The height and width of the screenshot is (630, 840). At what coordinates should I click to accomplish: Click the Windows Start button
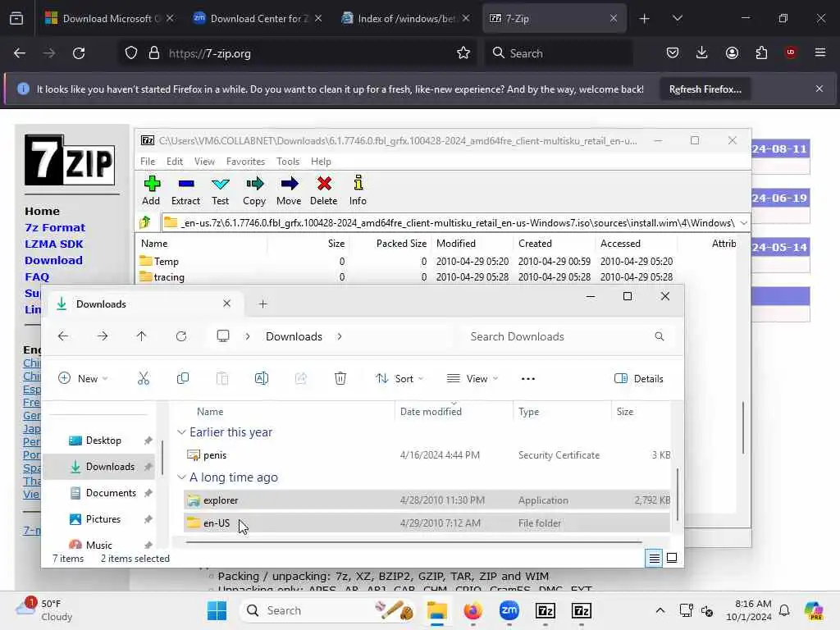click(x=217, y=610)
